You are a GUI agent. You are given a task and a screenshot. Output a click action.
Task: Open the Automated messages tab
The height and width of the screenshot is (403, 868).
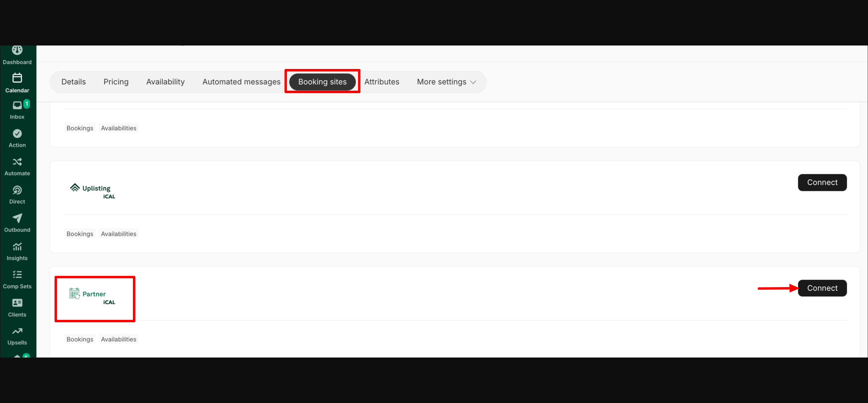tap(241, 82)
